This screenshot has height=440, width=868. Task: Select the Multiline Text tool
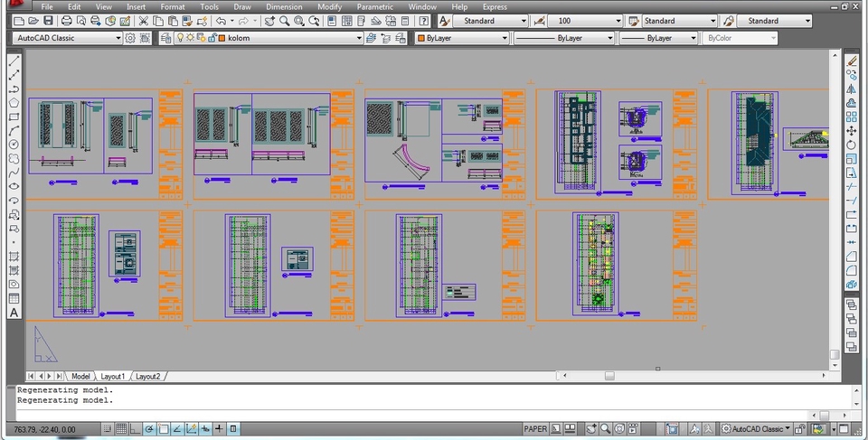(14, 313)
